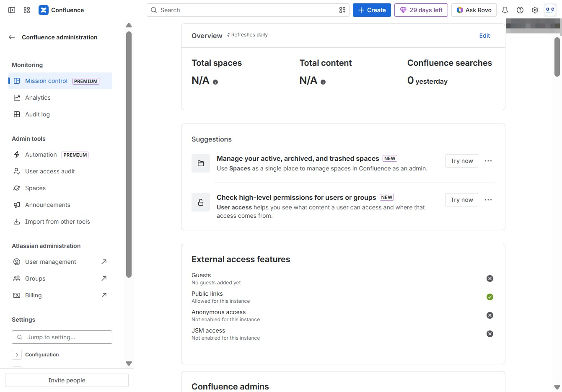
Task: Open User access audit
Action: click(60, 171)
